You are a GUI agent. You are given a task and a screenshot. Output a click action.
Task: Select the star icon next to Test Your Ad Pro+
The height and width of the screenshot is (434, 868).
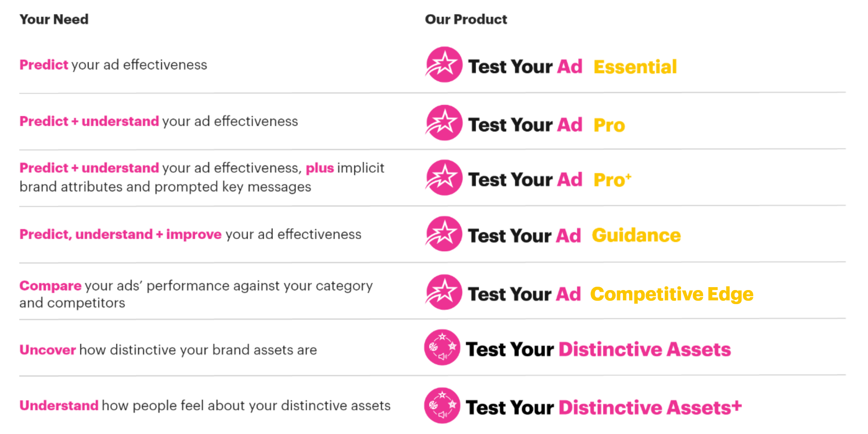(x=444, y=178)
